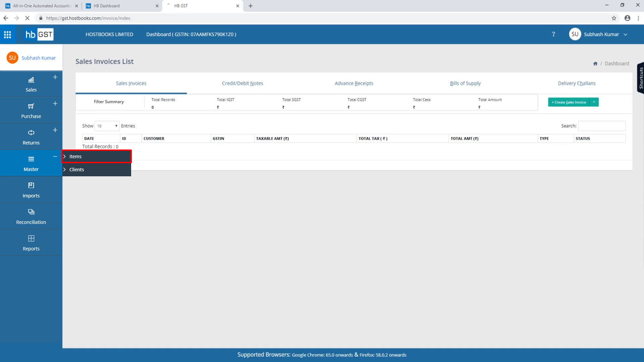Open the Show entries count dropdown

(x=107, y=126)
